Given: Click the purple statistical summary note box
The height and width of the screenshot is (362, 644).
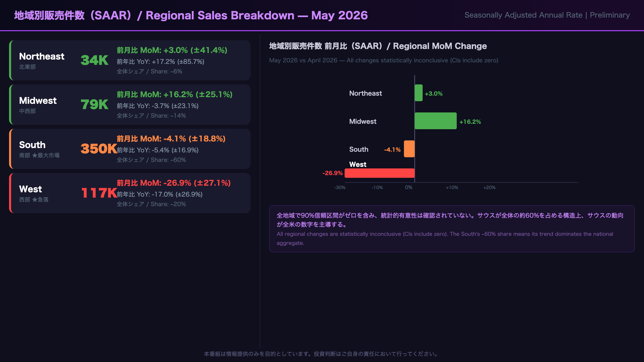Looking at the screenshot, I should 452,229.
